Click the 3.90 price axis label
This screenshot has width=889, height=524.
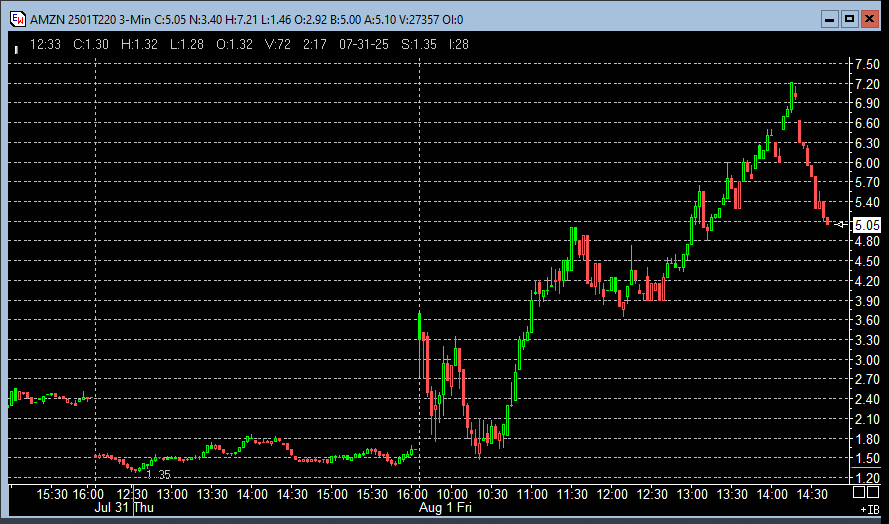point(867,301)
